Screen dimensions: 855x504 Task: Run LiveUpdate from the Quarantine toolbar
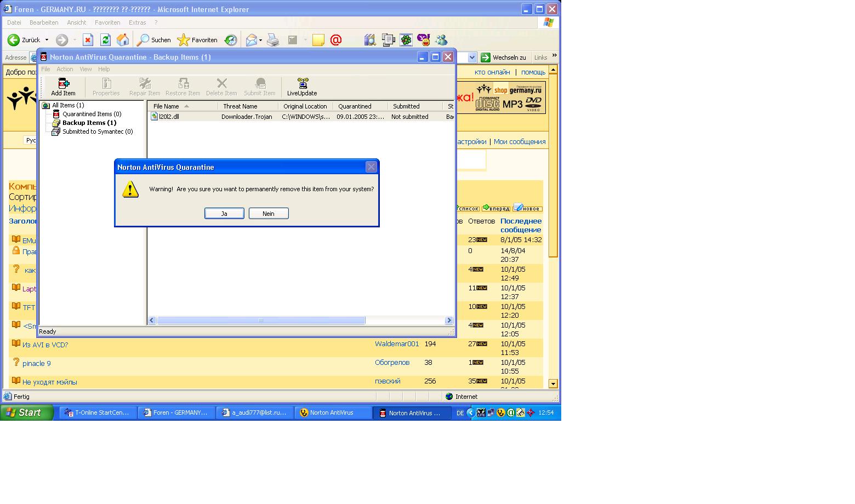point(302,87)
